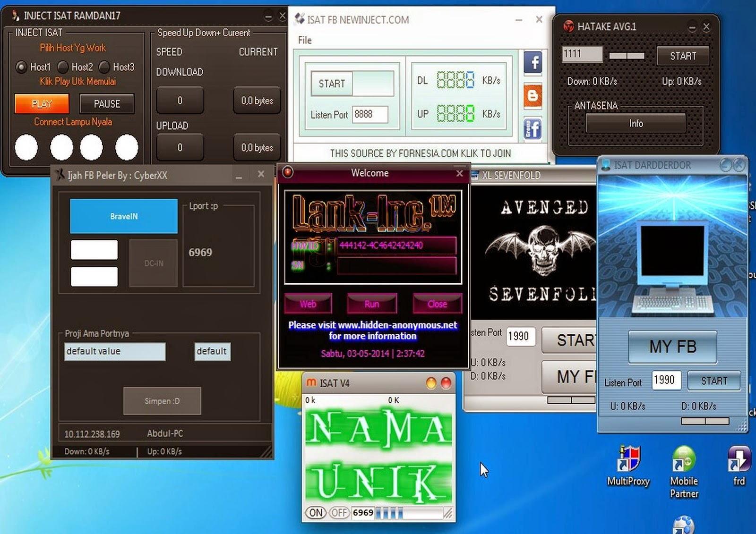The width and height of the screenshot is (756, 534).
Task: Click download speed value 0 box
Action: 180,100
